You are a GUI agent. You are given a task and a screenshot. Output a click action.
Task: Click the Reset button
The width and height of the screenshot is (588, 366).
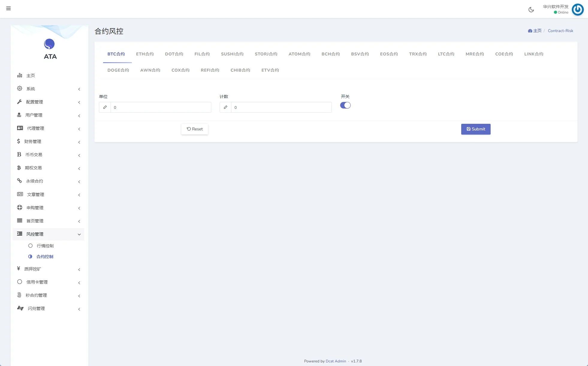click(x=195, y=129)
